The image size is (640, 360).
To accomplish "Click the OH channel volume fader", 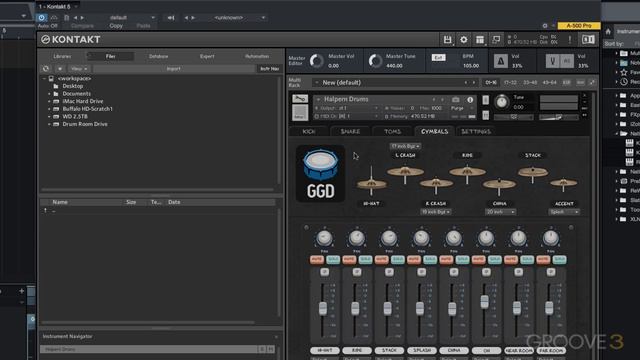I will click(x=484, y=302).
